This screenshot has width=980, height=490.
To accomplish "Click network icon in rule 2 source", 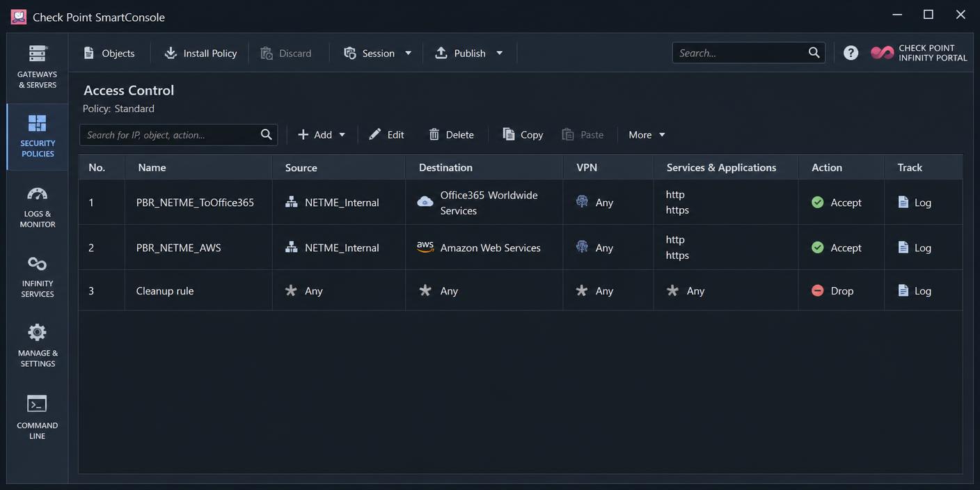I will tap(292, 247).
